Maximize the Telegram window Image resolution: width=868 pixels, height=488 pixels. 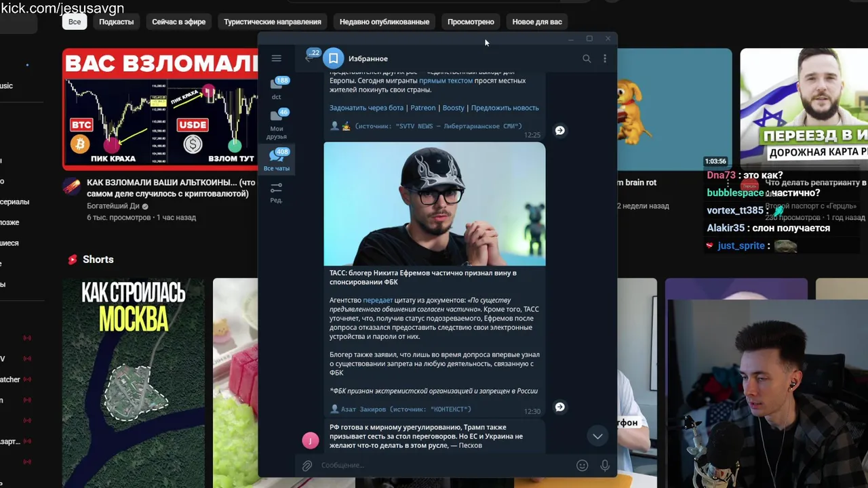589,39
